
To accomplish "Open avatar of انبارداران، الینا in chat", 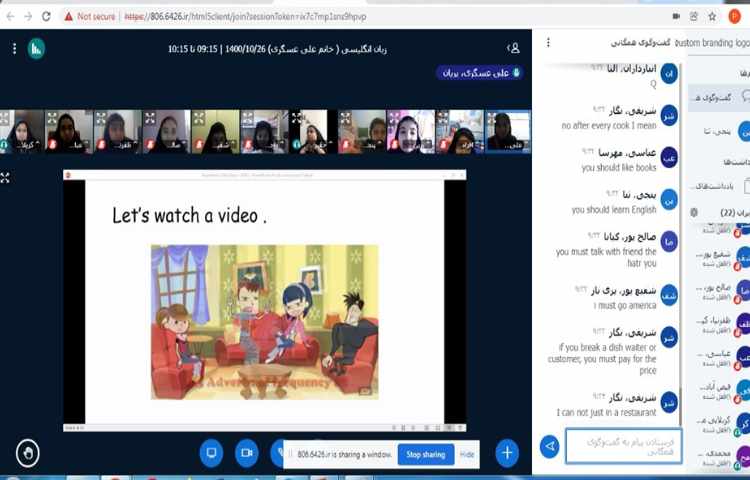I will pyautogui.click(x=669, y=74).
